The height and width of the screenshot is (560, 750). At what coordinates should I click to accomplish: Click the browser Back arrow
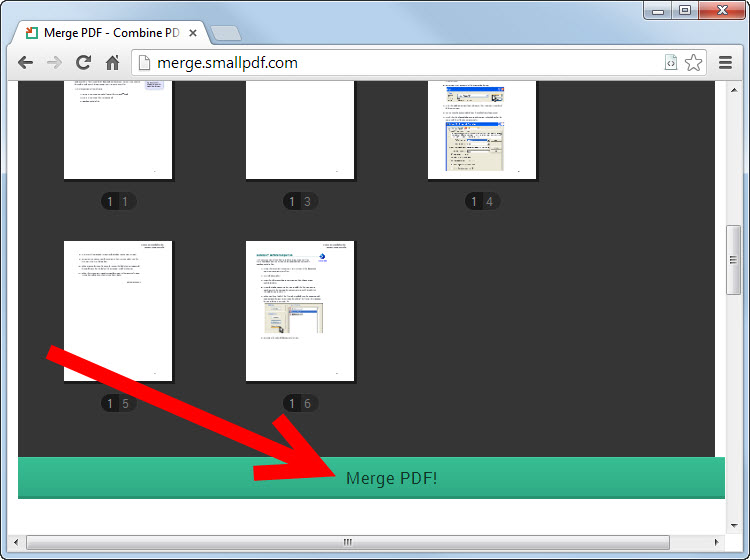click(x=25, y=63)
